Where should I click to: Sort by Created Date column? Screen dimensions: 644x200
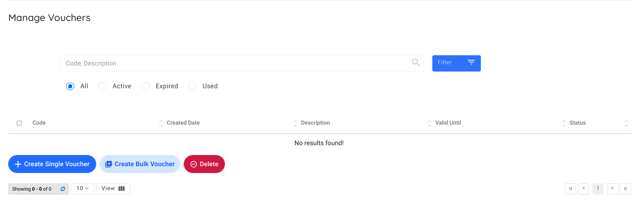(x=183, y=123)
